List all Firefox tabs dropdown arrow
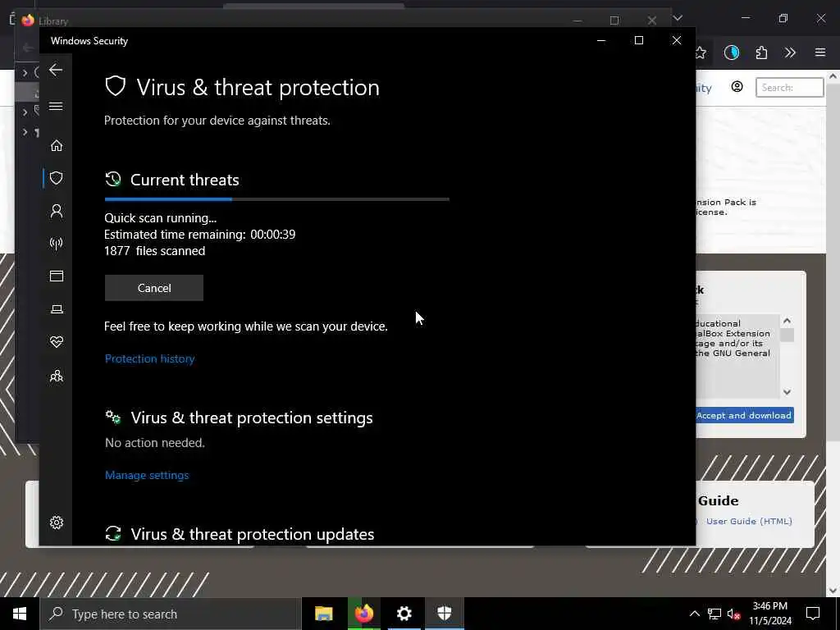Screen dimensions: 840x630 tap(678, 18)
